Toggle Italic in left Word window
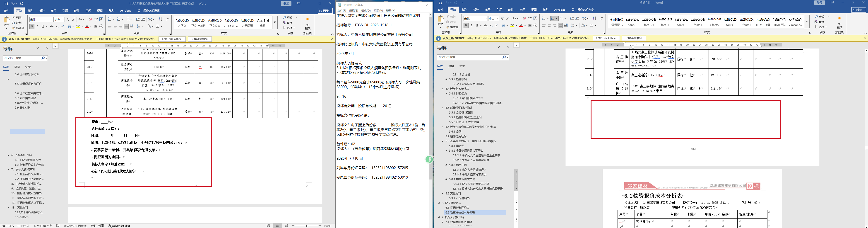Image resolution: width=868 pixels, height=228 pixels. pyautogui.click(x=37, y=26)
